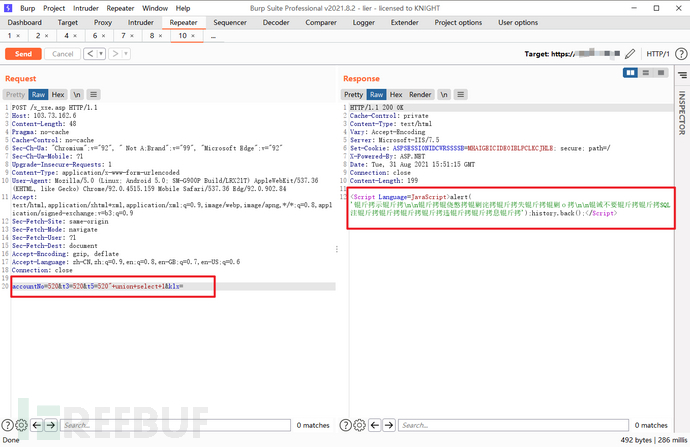
Task: Toggle the Inspector panel menu icon
Action: (682, 75)
